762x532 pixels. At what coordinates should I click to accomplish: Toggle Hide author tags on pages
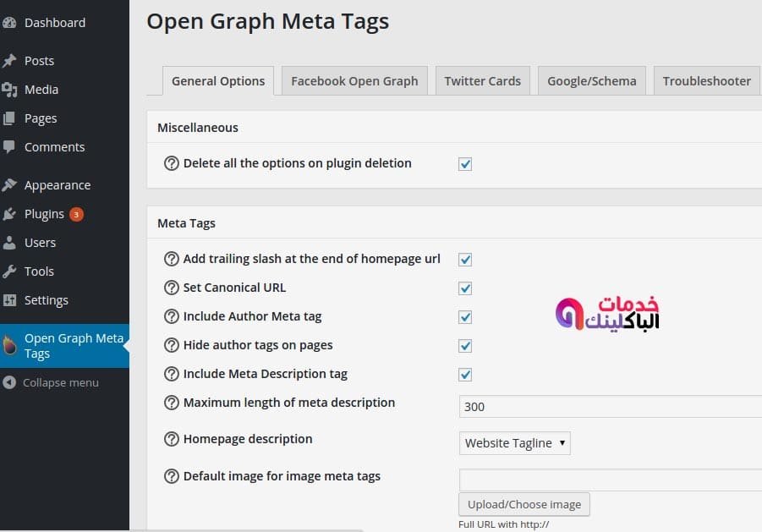tap(464, 346)
